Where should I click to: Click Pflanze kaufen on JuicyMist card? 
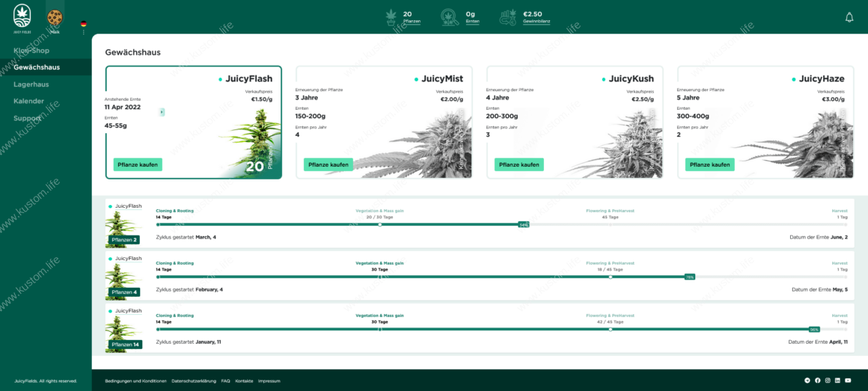(x=328, y=164)
